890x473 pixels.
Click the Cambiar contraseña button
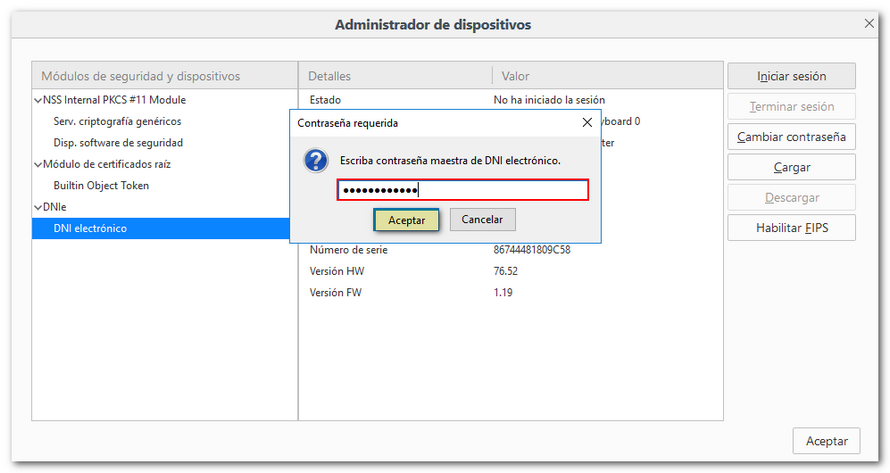point(791,137)
